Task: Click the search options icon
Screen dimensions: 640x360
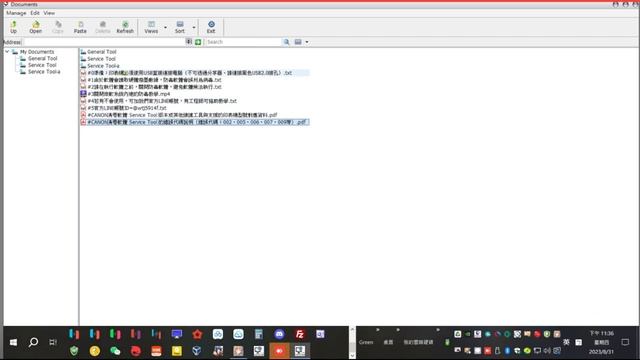Action: click(x=298, y=42)
